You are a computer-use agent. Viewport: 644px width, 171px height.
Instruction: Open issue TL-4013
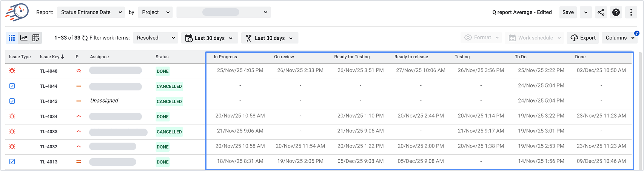pos(49,162)
